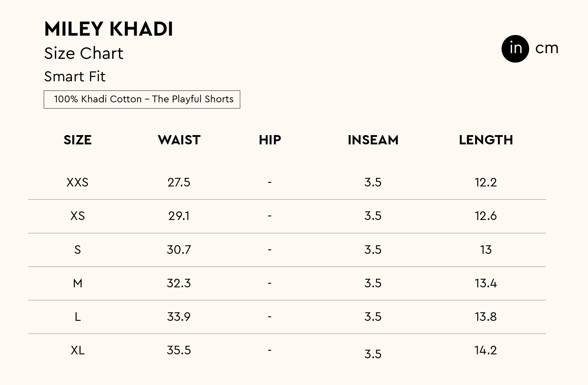588x385 pixels.
Task: Click the Smart Fit text
Action: coord(75,77)
